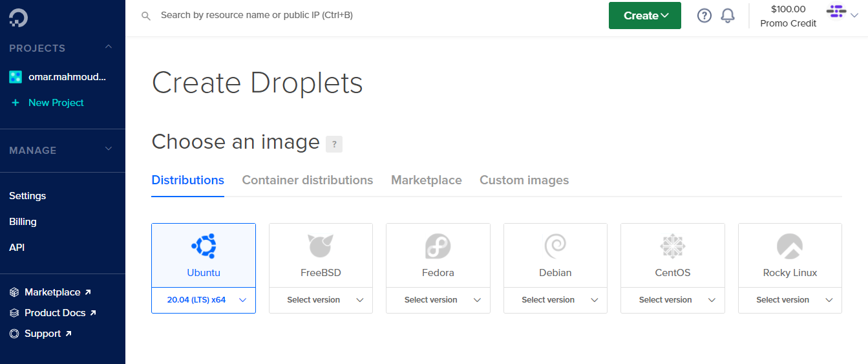This screenshot has height=364, width=868.
Task: Open the Marketplace external link in sidebar
Action: tap(58, 292)
